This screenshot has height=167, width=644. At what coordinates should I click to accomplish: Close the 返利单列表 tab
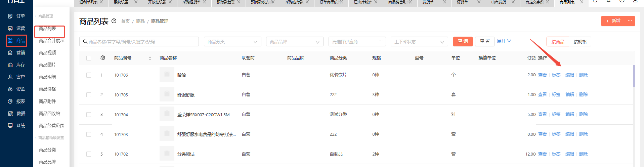101,2
